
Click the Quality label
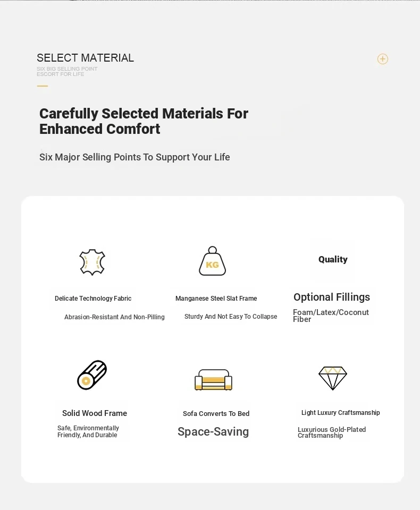333,259
